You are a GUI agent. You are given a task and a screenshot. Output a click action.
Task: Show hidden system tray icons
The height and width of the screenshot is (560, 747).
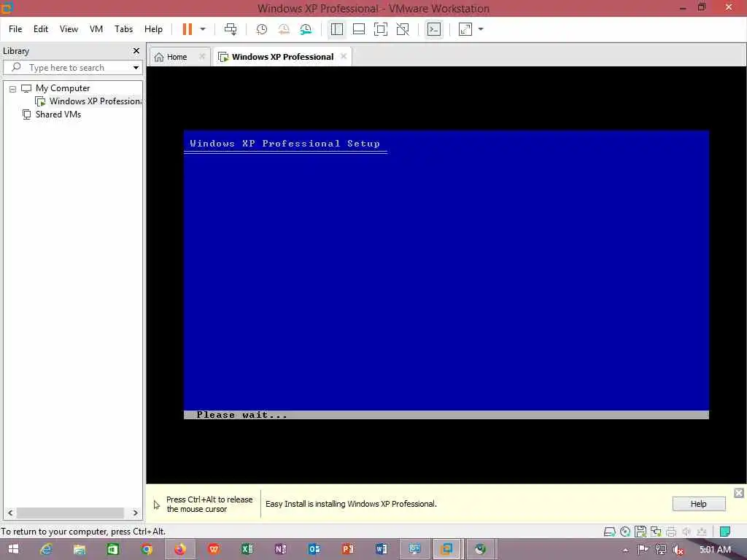coord(625,550)
